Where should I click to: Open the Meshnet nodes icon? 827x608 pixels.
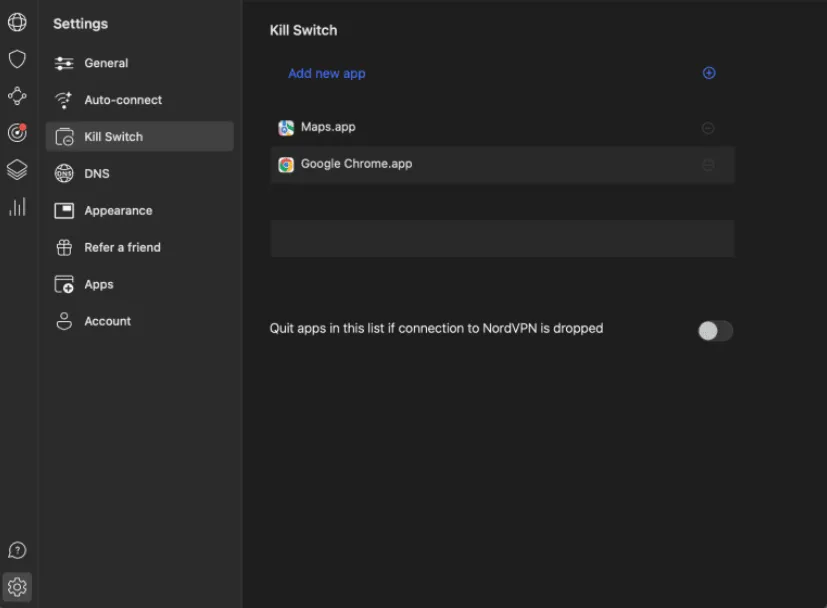coord(17,96)
